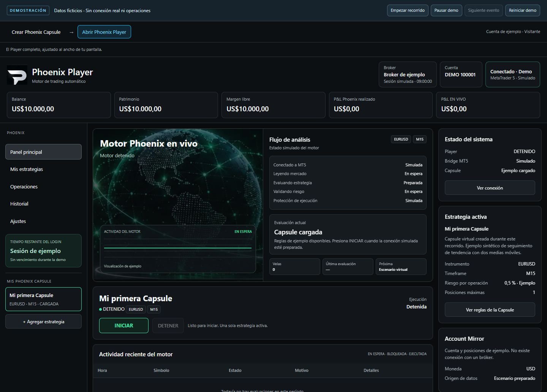The image size is (547, 392).
Task: Open Ver reglas de la Capsule
Action: 490,310
